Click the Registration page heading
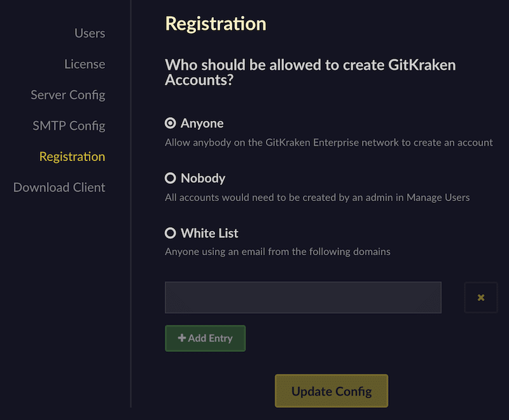The height and width of the screenshot is (420, 509). pyautogui.click(x=216, y=24)
